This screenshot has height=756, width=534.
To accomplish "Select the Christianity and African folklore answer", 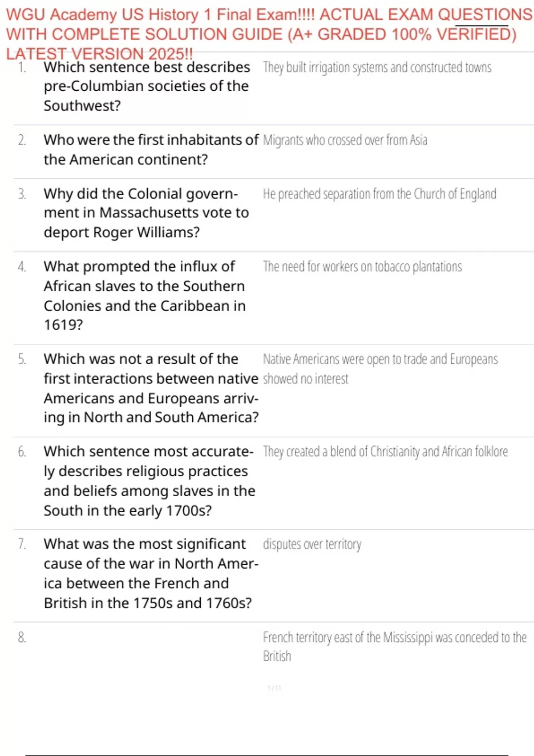I will (385, 452).
